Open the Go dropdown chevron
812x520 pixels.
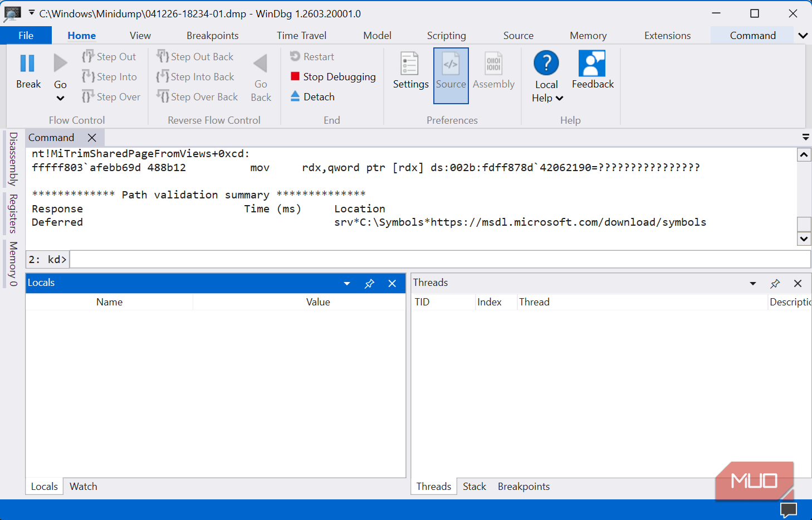coord(60,99)
